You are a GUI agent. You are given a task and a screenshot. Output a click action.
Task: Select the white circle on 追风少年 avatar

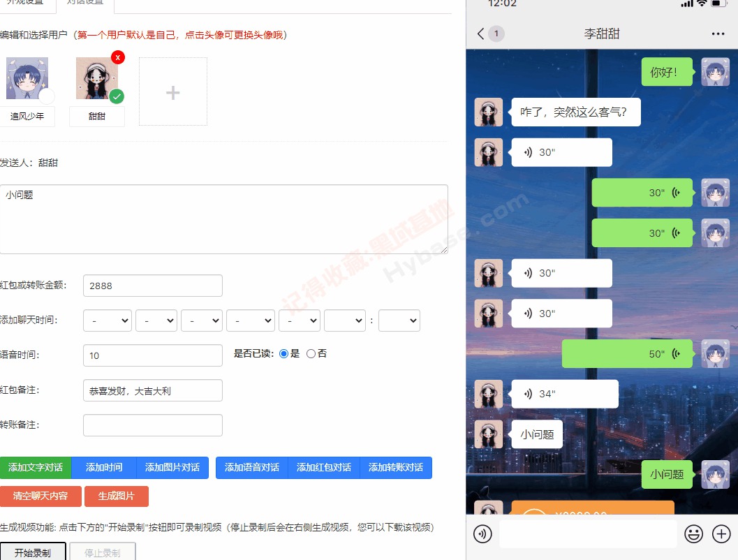[x=47, y=96]
